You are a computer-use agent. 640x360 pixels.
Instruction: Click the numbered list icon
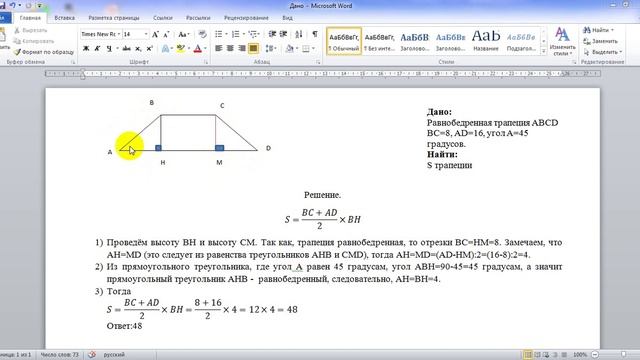[236, 34]
